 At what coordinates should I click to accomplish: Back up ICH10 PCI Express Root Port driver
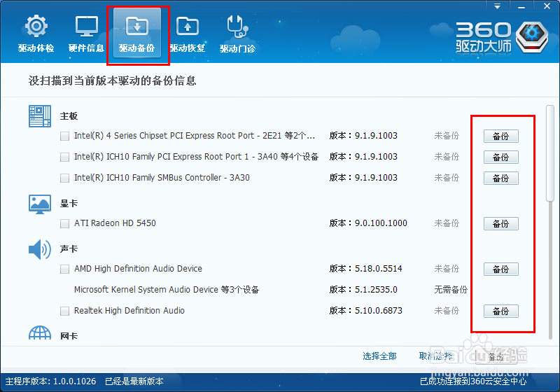point(500,157)
